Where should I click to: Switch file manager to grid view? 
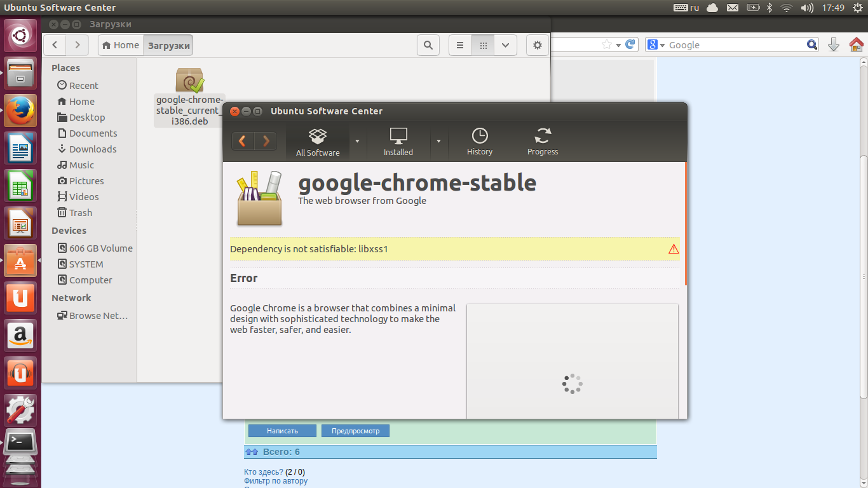click(x=483, y=45)
